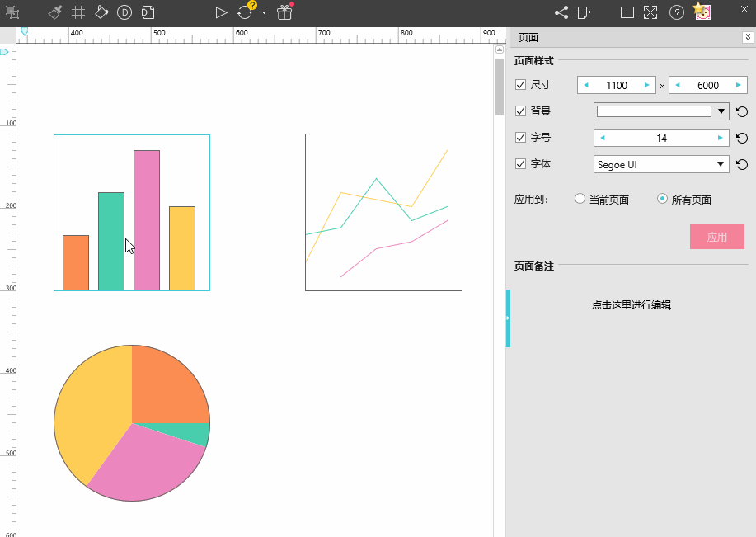Click the horizontal ruler guide marker
This screenshot has height=537, width=756.
[x=24, y=31]
